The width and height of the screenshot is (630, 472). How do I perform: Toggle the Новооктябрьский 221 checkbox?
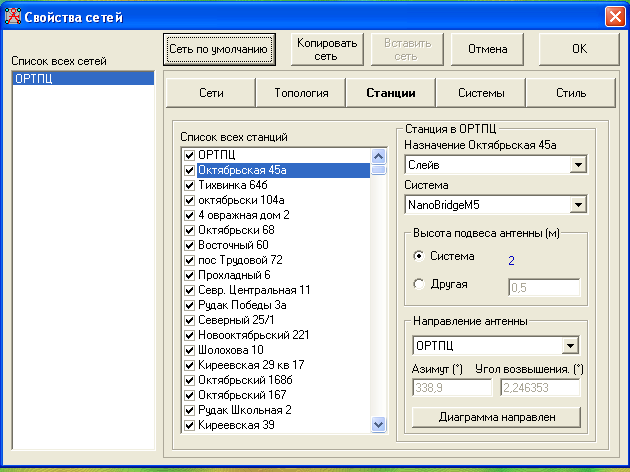[189, 335]
